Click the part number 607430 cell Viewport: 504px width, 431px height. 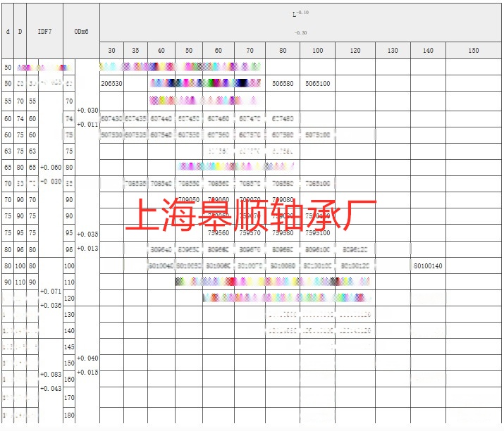pos(111,119)
